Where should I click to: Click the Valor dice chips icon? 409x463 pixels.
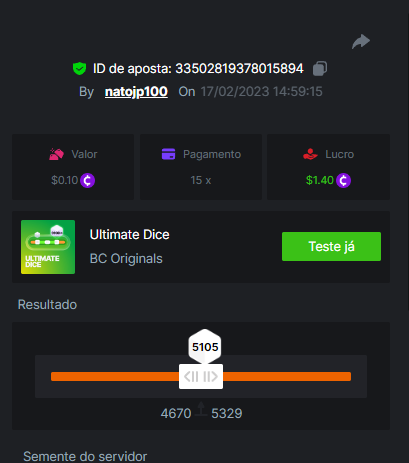(x=56, y=154)
